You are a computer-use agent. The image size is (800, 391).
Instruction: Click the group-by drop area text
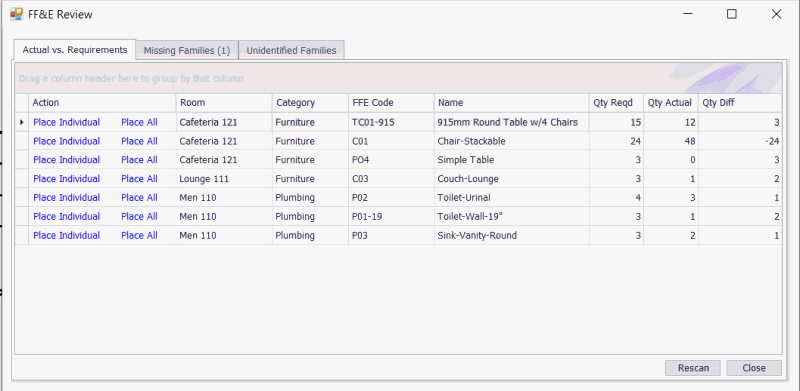coord(131,79)
